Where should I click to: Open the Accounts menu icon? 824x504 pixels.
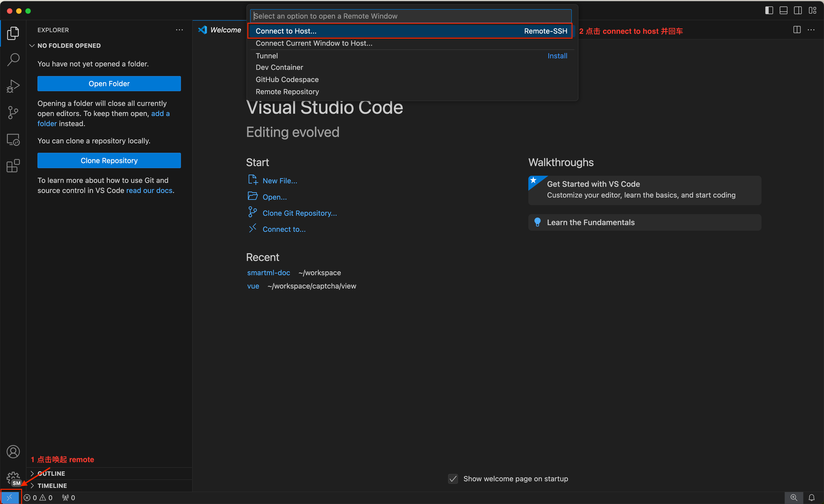pos(13,452)
